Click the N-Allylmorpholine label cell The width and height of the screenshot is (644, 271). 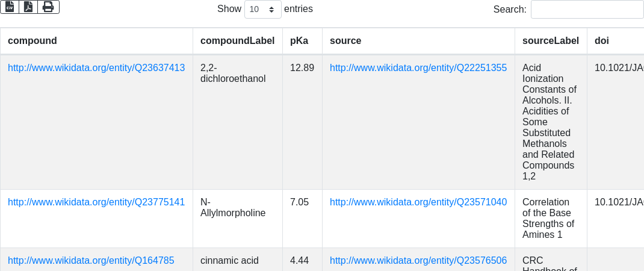[x=233, y=207]
